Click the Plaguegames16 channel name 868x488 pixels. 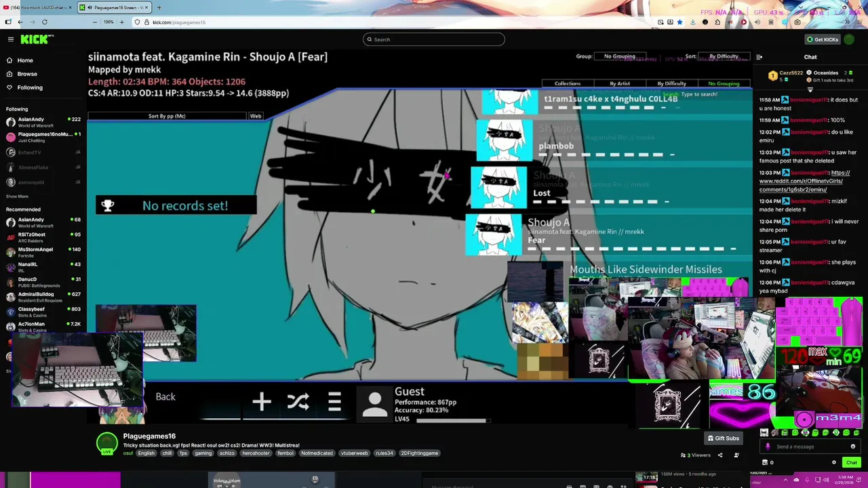(149, 436)
